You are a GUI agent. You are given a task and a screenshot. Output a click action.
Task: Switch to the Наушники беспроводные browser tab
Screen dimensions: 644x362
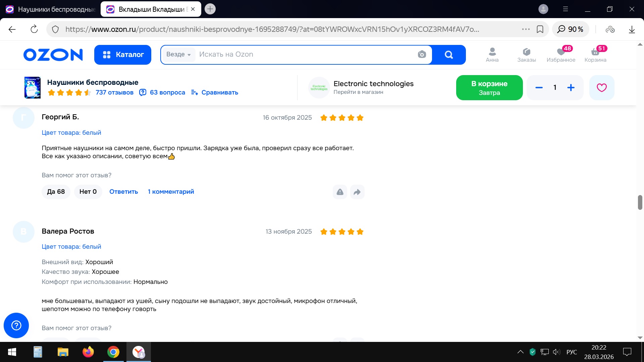(x=52, y=9)
